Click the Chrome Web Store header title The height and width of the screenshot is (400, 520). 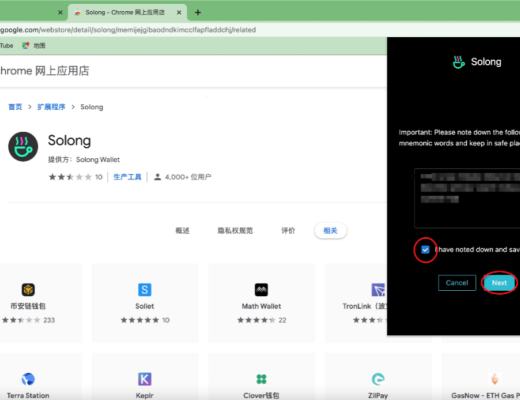(x=44, y=71)
